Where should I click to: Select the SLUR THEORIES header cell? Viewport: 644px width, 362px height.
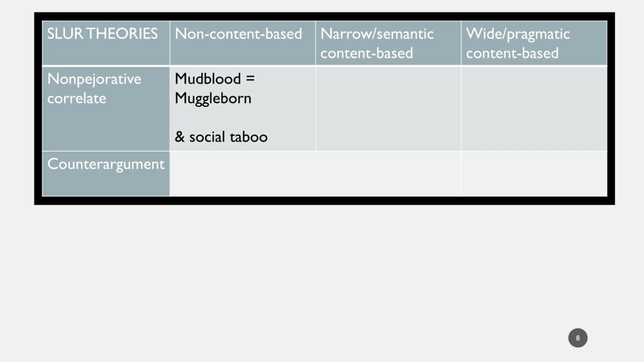[x=106, y=43]
